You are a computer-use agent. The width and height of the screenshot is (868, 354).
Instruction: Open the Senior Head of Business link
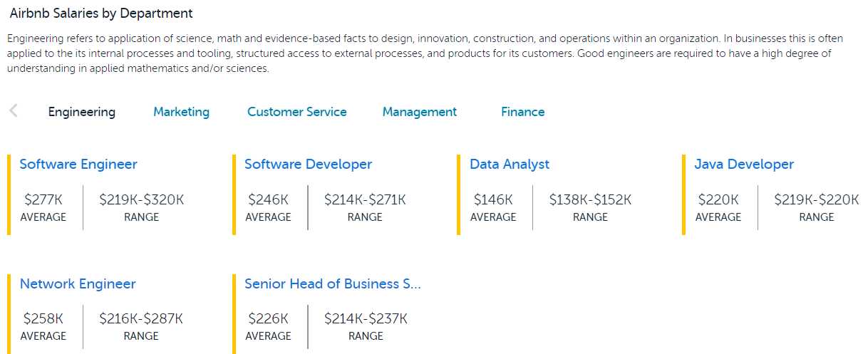click(333, 284)
